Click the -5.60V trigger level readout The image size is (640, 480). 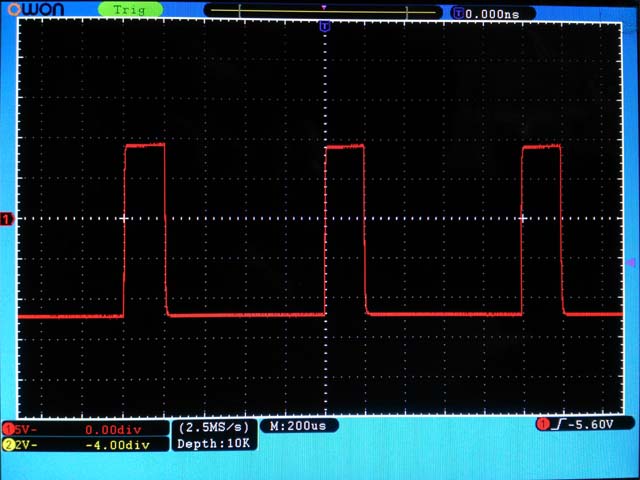point(590,425)
